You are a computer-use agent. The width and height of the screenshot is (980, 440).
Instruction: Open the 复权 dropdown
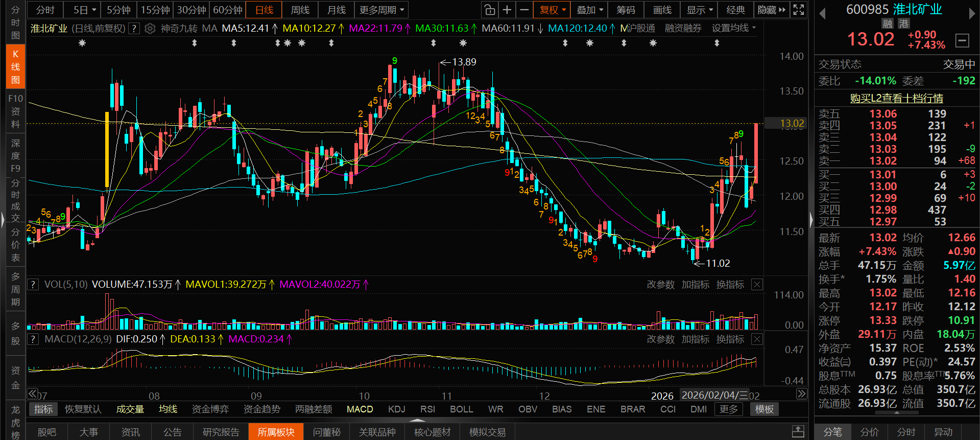(x=553, y=10)
